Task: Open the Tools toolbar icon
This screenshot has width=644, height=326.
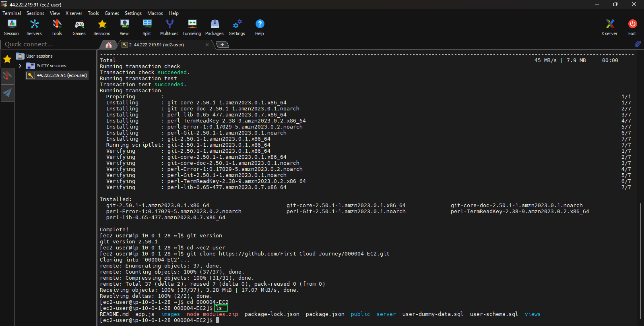Action: click(x=57, y=27)
